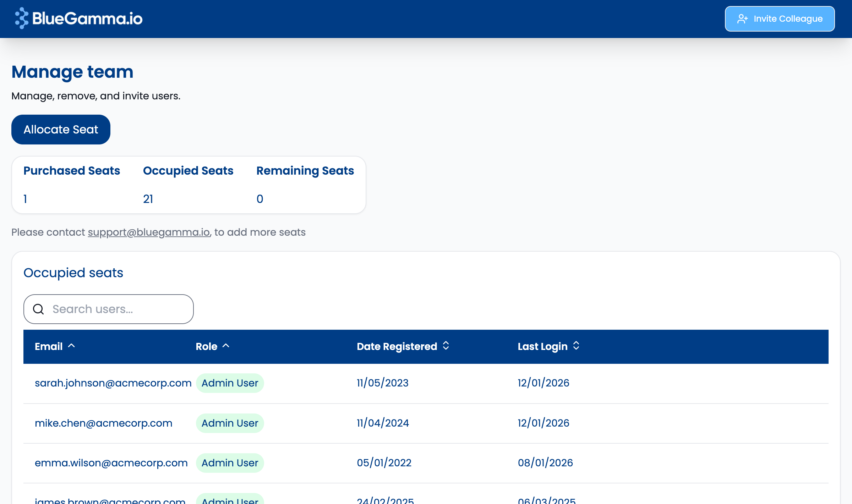Focus the Search users field
852x504 pixels.
click(x=109, y=309)
